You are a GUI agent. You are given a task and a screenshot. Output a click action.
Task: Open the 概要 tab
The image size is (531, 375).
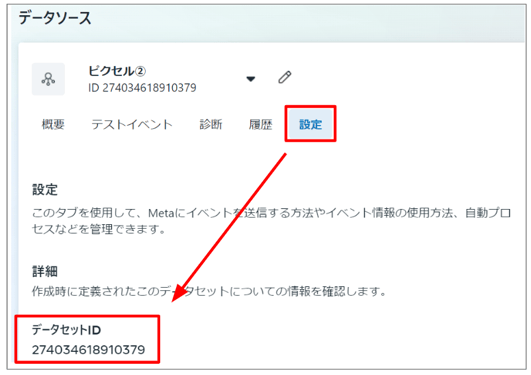pos(53,124)
